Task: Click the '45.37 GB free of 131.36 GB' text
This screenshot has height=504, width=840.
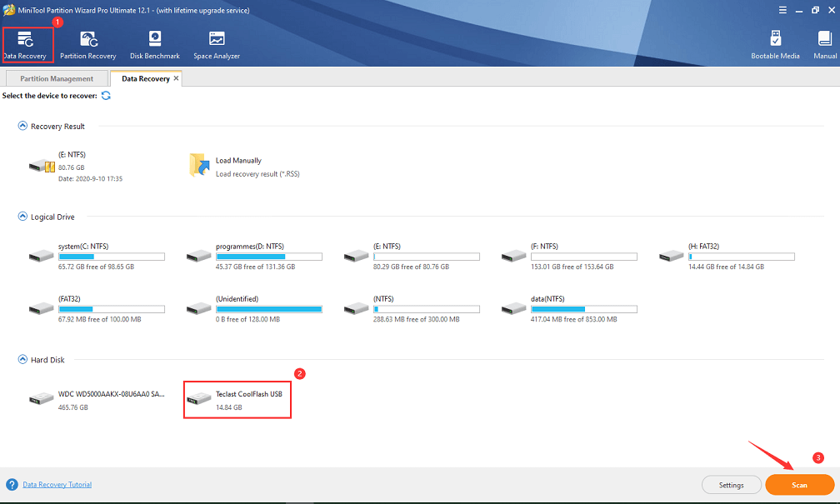Action: click(x=256, y=267)
